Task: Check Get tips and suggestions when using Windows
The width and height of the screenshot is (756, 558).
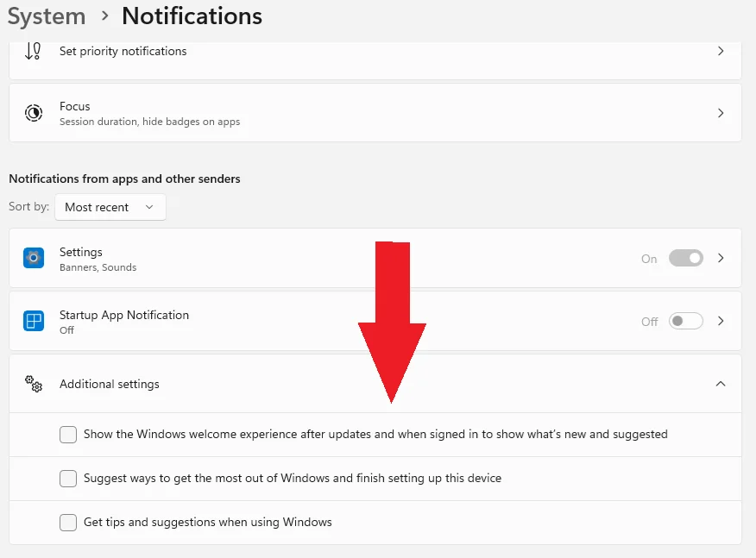Action: tap(68, 523)
